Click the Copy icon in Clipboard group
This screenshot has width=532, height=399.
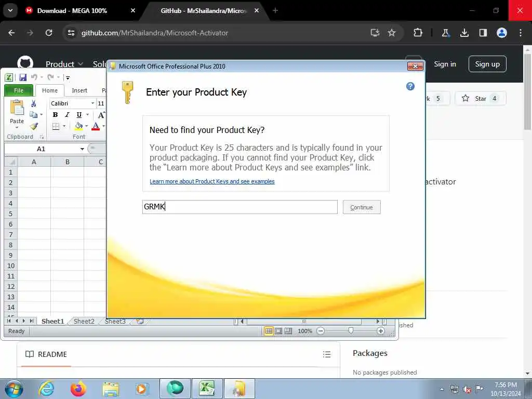tap(33, 115)
